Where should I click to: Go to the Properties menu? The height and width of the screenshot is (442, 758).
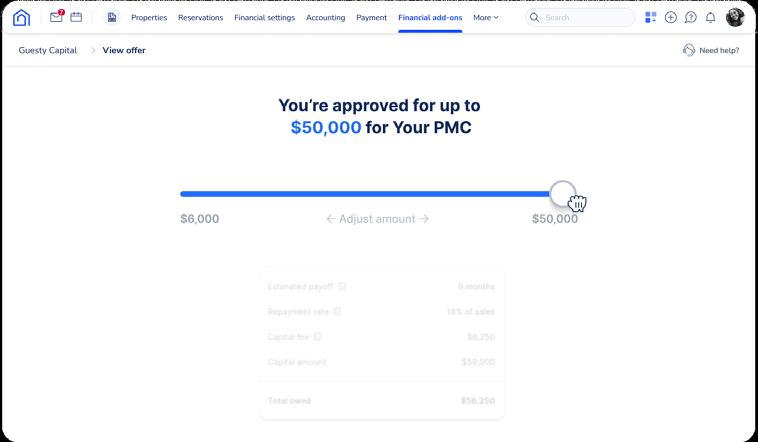coord(149,17)
